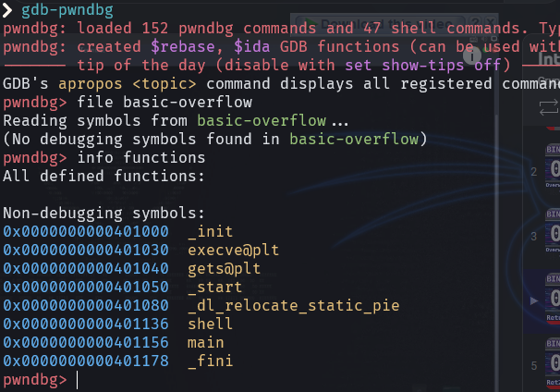Viewport: 560px width, 392px height.
Task: Select the currently playing playlist thumbnail
Action: tap(552, 300)
